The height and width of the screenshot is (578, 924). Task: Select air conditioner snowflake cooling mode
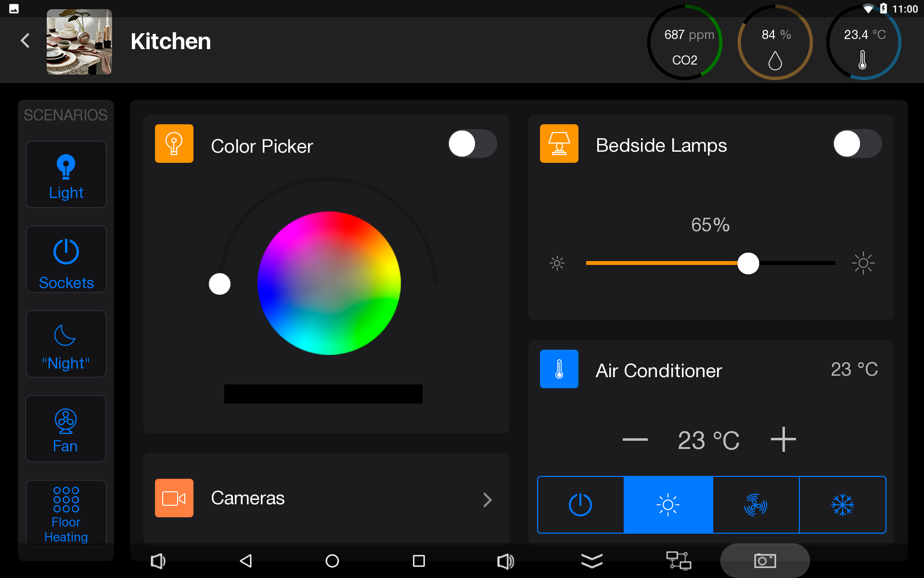pyautogui.click(x=843, y=505)
